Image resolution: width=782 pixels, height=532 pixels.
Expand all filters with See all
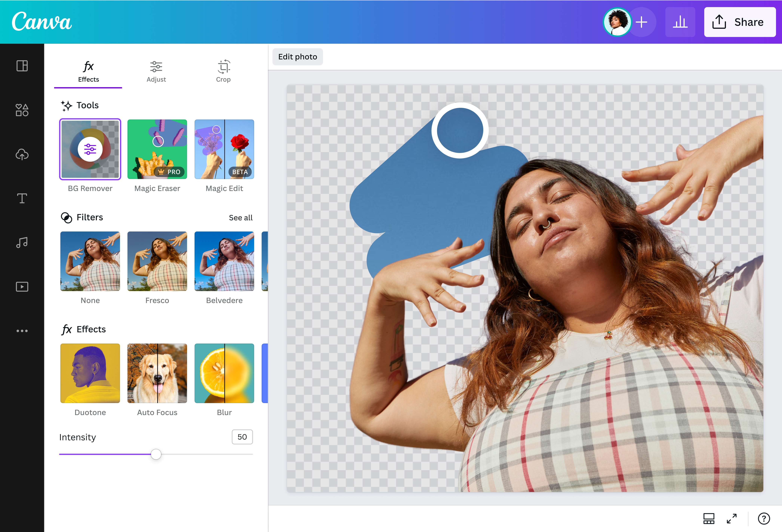(241, 218)
